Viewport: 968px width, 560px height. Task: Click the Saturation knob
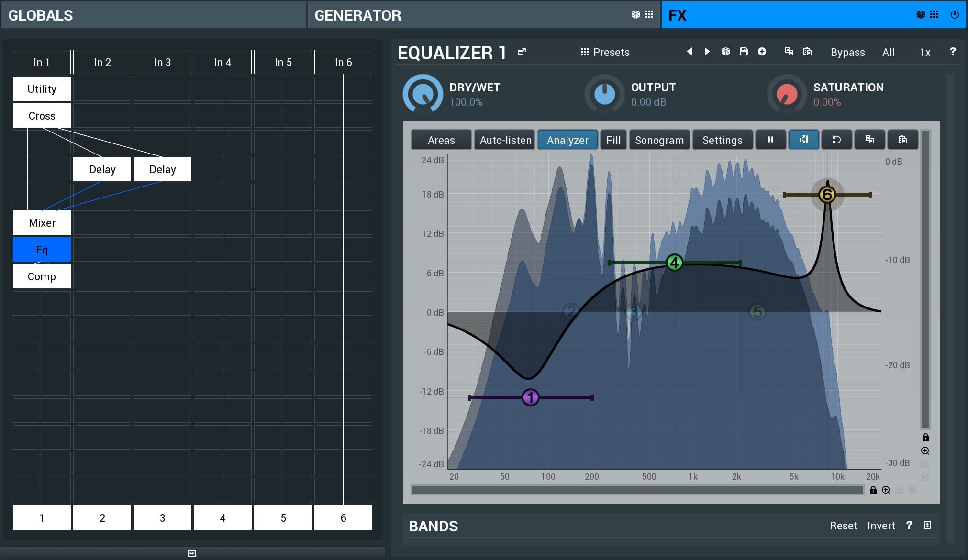(x=786, y=94)
